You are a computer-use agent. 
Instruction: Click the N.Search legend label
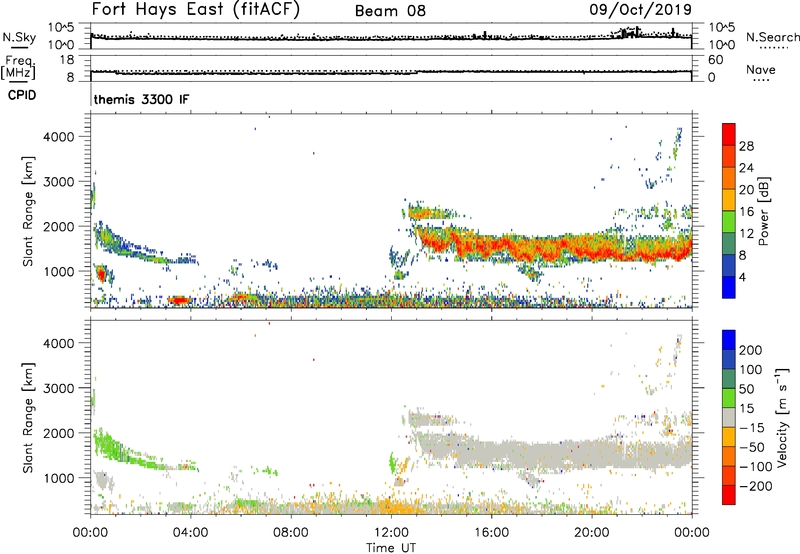pyautogui.click(x=772, y=37)
